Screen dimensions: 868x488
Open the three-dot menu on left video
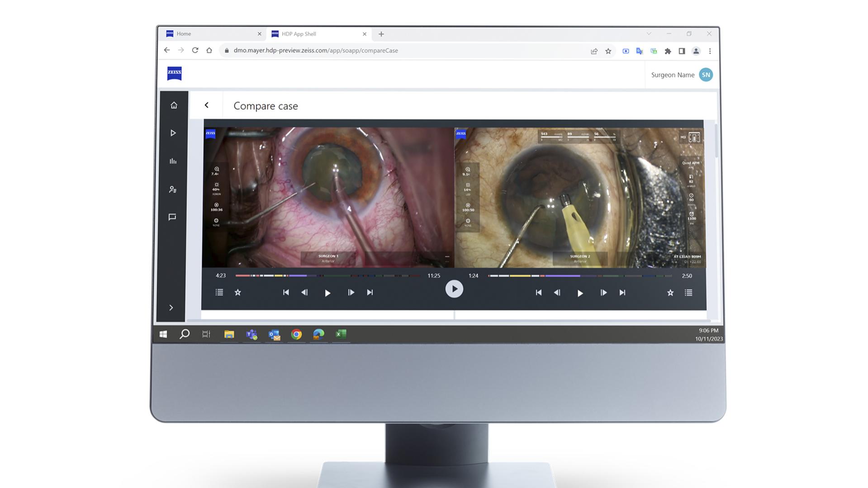click(x=447, y=256)
